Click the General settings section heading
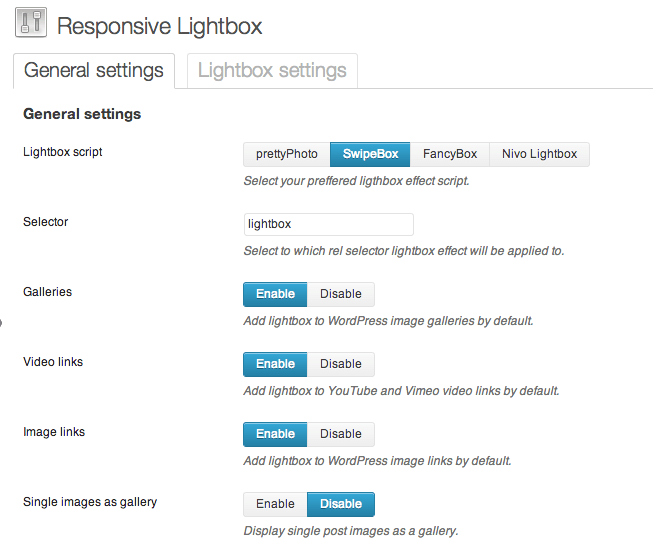The width and height of the screenshot is (653, 546). tap(82, 114)
